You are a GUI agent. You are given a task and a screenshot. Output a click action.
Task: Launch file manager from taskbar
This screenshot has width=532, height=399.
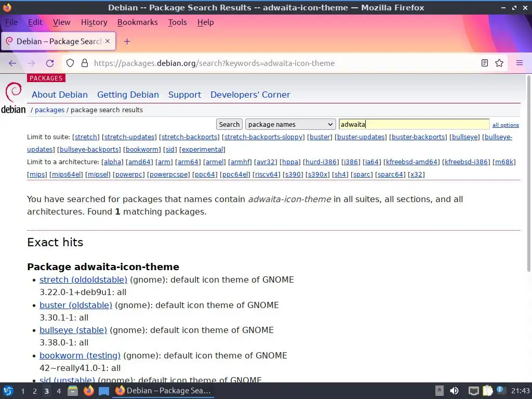tap(73, 391)
